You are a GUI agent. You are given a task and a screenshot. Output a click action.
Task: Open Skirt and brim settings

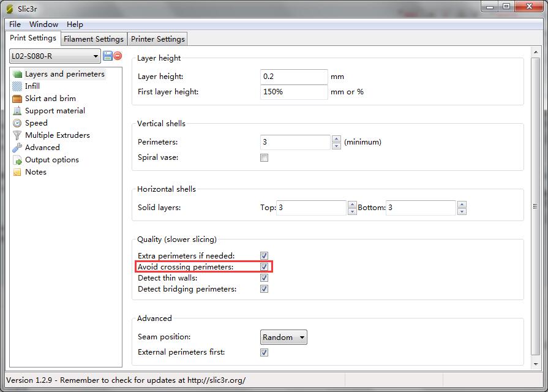pos(50,99)
